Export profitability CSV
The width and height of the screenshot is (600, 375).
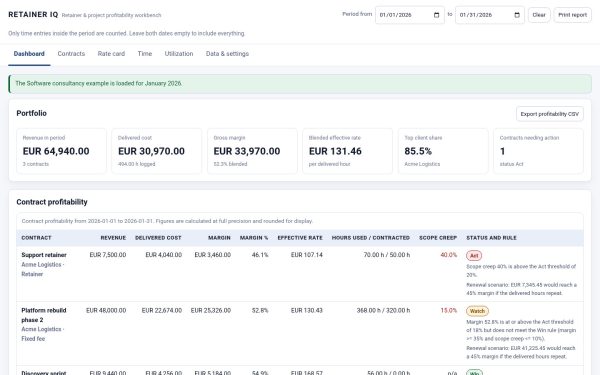coord(549,114)
